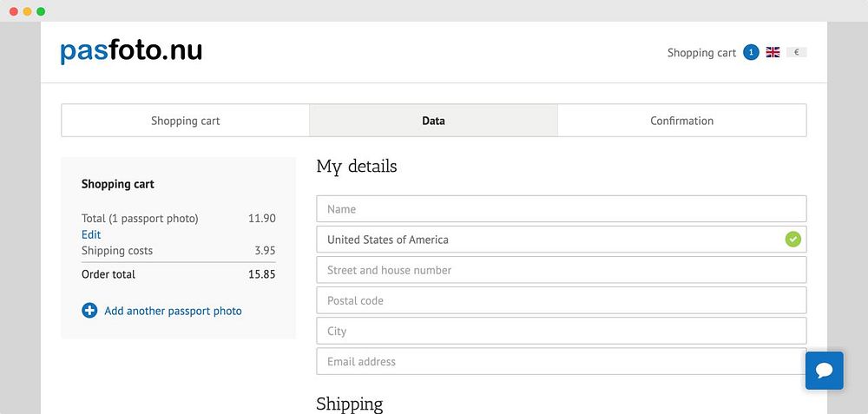Select the Postal code field

coord(561,300)
